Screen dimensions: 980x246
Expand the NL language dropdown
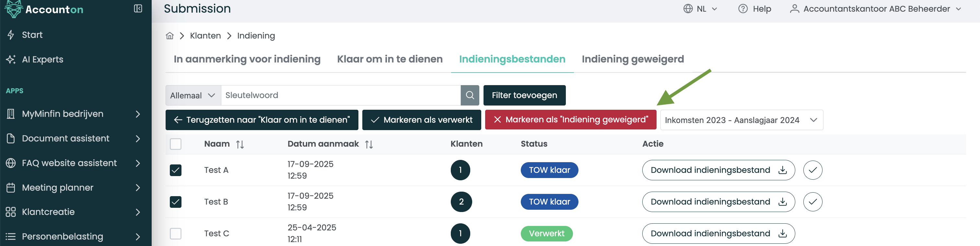click(x=700, y=9)
